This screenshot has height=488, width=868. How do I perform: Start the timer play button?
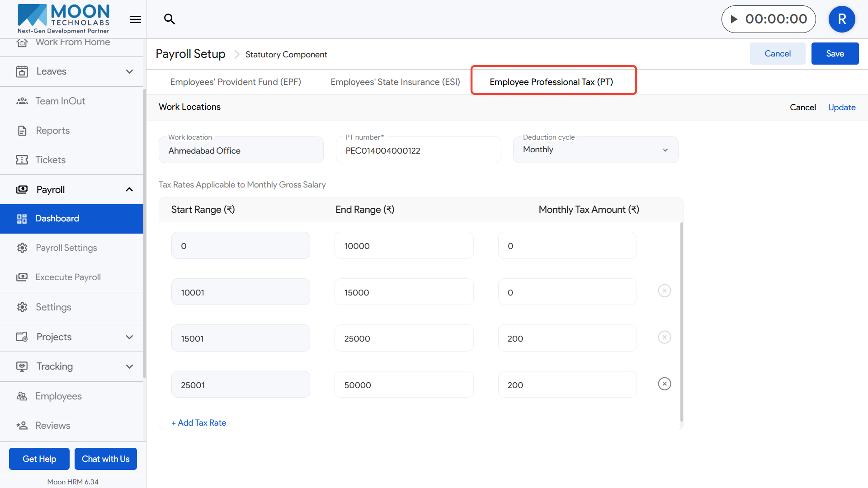tap(734, 19)
